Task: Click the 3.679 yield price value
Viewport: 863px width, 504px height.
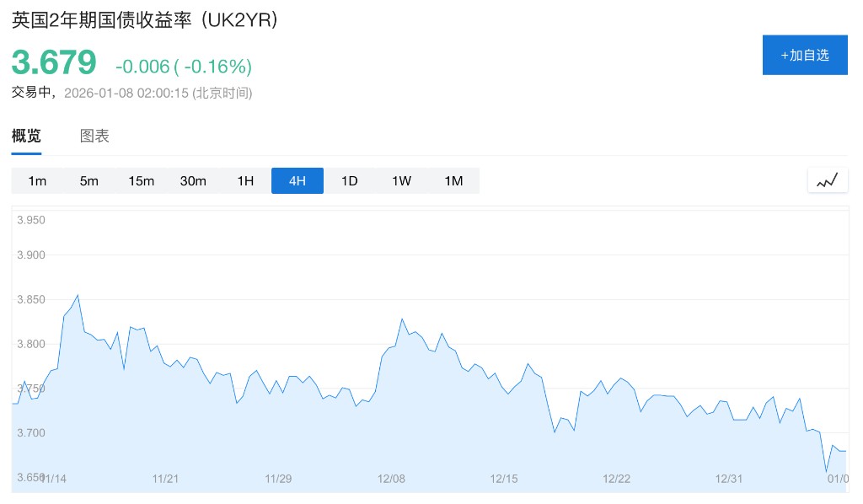Action: (x=54, y=63)
